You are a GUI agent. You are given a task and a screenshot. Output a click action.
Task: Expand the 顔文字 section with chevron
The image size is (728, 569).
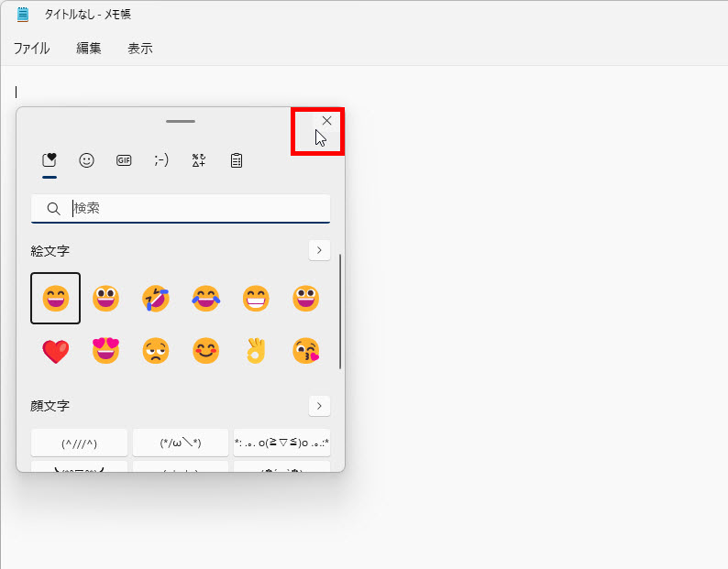319,405
